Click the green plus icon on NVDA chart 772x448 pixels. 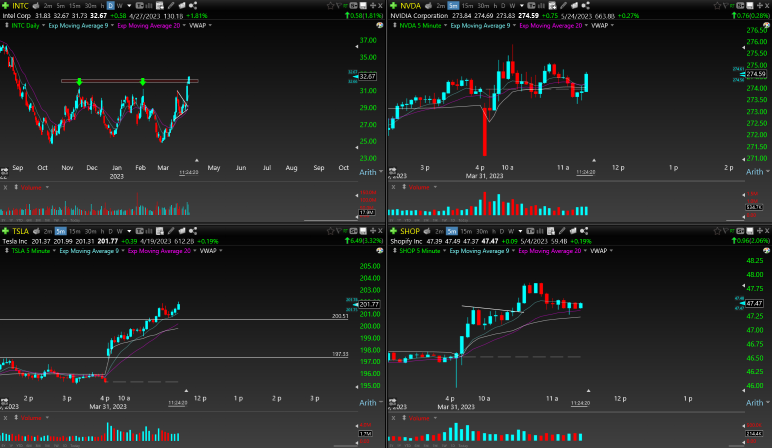tap(393, 5)
